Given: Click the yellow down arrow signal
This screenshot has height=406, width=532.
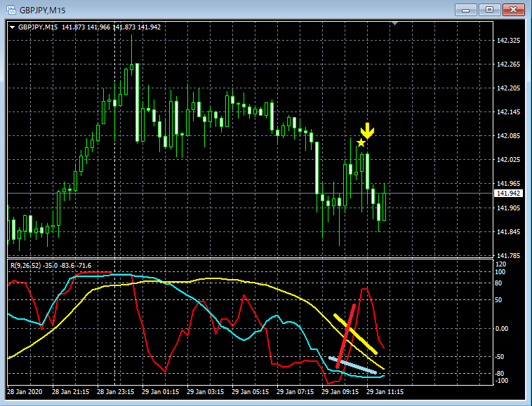Looking at the screenshot, I should click(x=367, y=131).
